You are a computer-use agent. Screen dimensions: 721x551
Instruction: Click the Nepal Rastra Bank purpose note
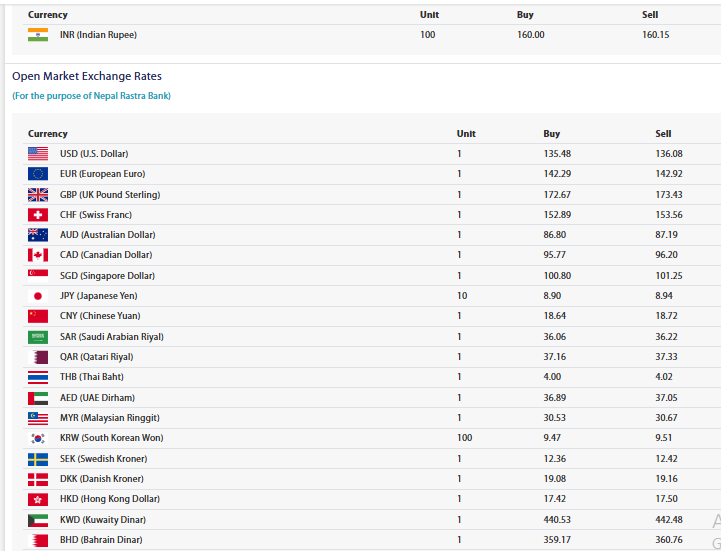(91, 96)
